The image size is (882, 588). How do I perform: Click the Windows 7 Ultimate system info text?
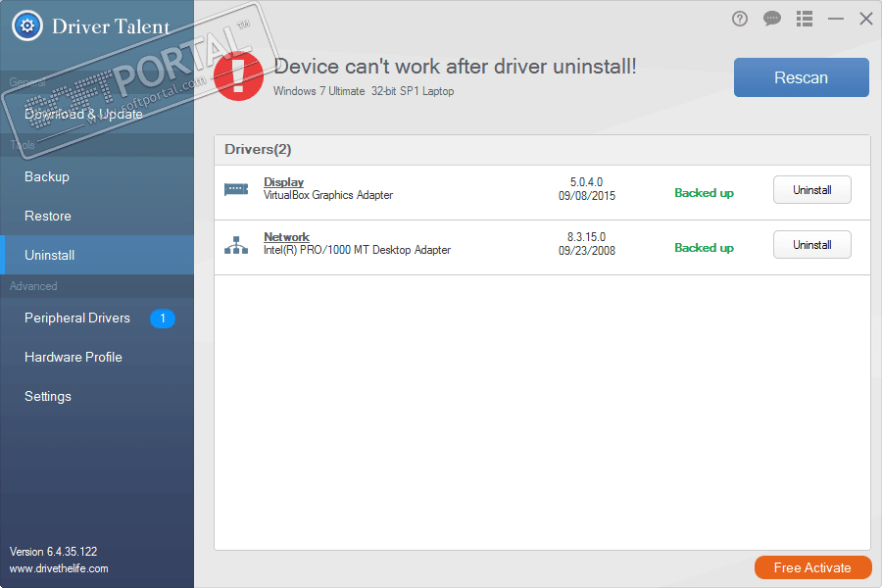pos(364,91)
